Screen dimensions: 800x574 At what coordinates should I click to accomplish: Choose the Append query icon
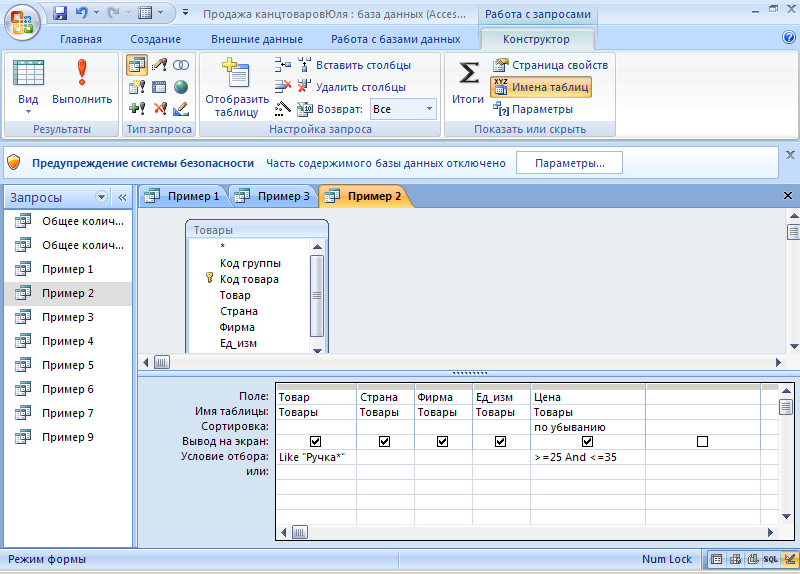[137, 108]
